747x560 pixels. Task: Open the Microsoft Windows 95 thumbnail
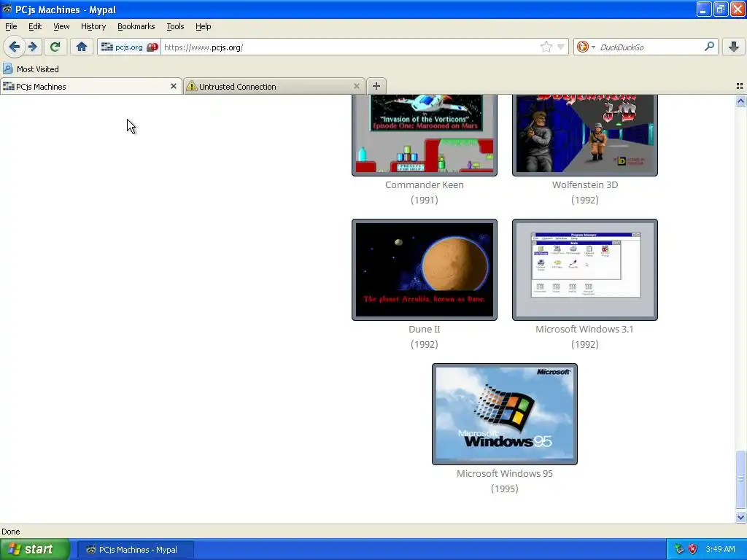point(505,414)
